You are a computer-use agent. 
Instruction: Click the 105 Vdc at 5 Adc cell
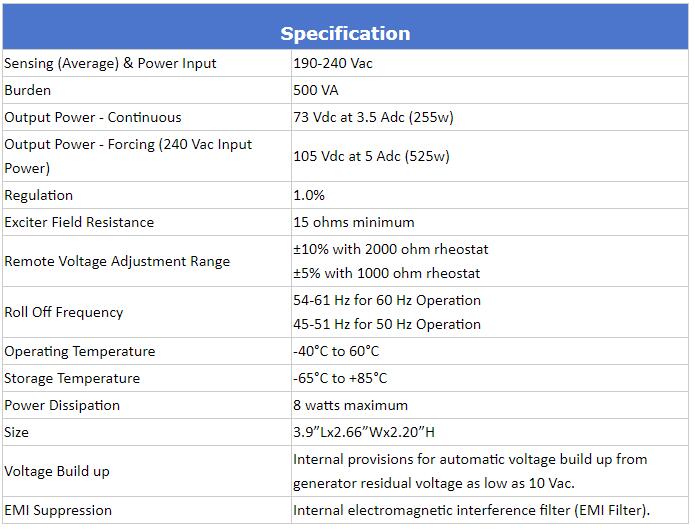tap(490, 156)
